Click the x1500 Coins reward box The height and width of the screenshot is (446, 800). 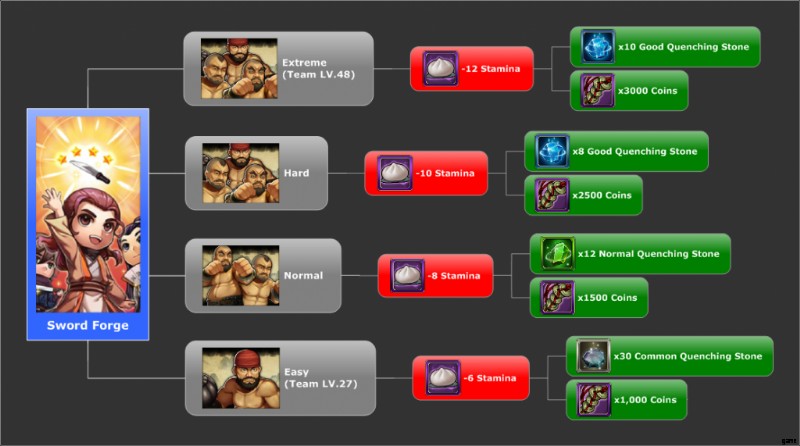click(x=589, y=298)
